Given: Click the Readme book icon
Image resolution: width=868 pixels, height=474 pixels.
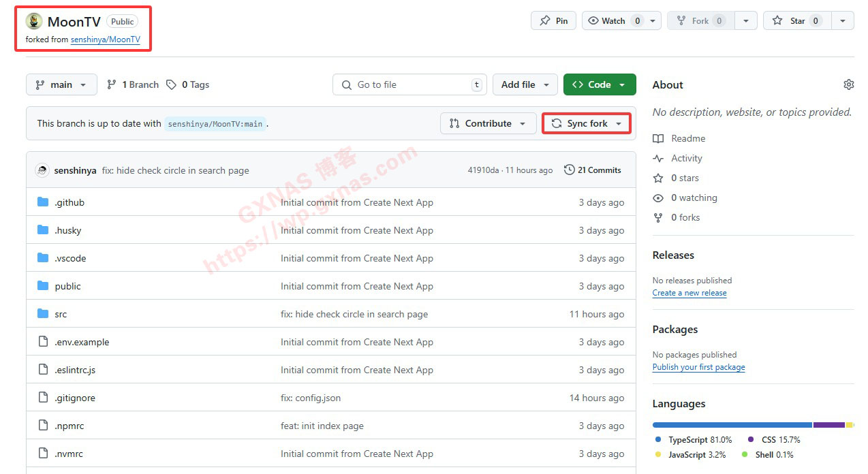Looking at the screenshot, I should (x=658, y=138).
